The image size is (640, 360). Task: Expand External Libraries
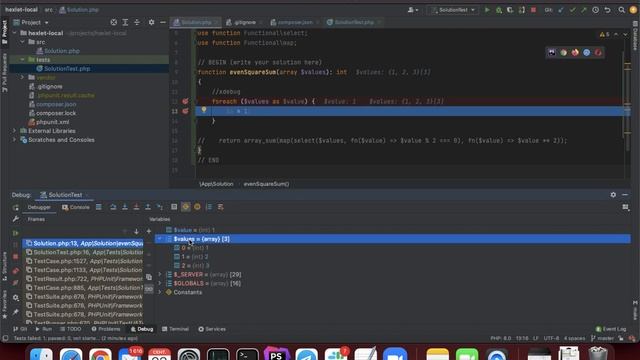tap(15, 131)
